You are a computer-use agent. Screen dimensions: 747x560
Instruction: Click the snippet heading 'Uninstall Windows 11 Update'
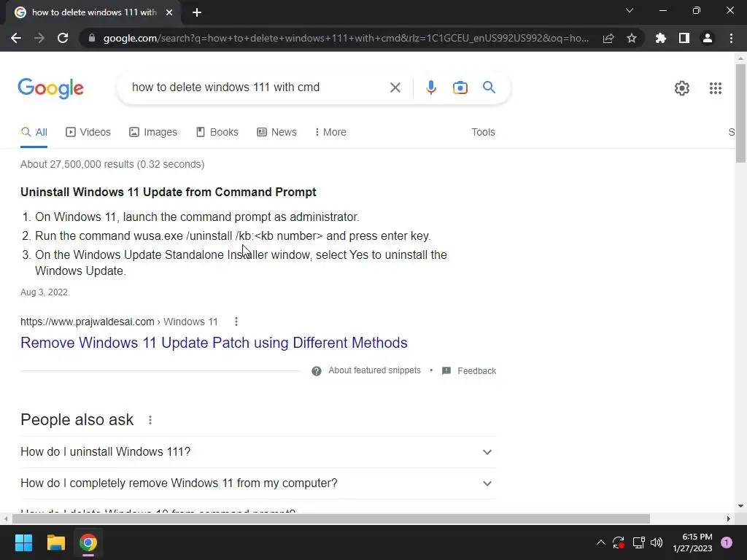(169, 192)
